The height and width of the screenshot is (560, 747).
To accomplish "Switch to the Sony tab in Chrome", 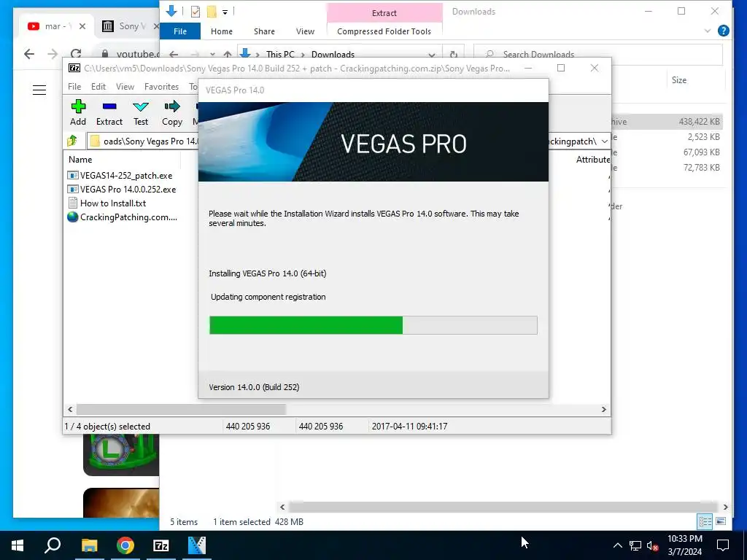I will (x=127, y=26).
